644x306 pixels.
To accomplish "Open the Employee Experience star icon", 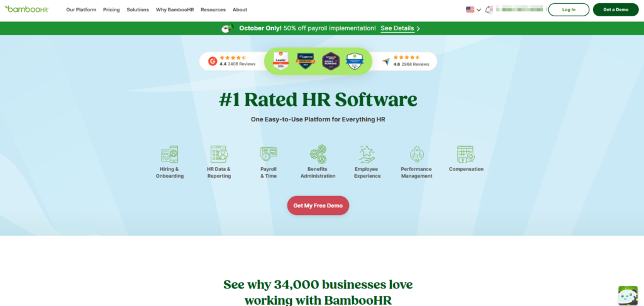I will (x=367, y=154).
